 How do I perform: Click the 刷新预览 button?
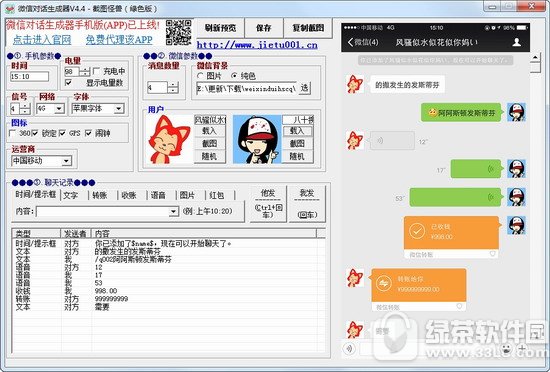pos(220,28)
